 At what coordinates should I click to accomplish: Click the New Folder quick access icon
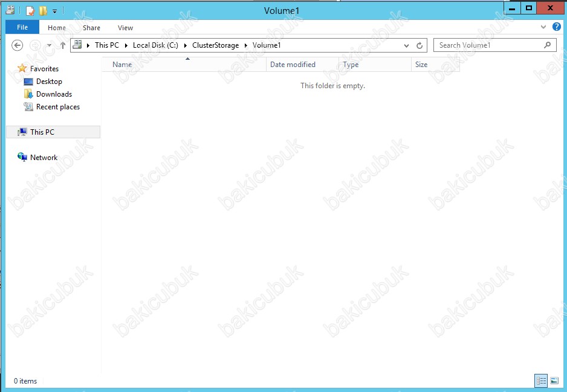pyautogui.click(x=43, y=10)
